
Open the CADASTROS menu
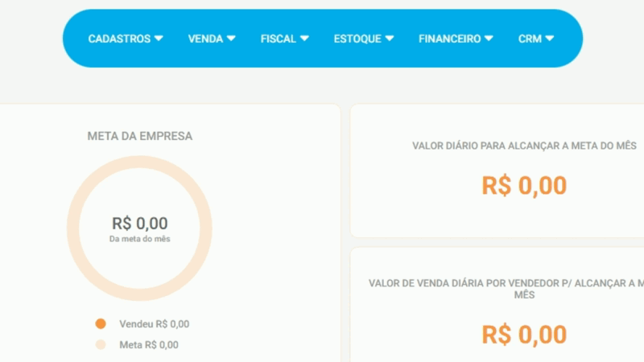(x=126, y=39)
